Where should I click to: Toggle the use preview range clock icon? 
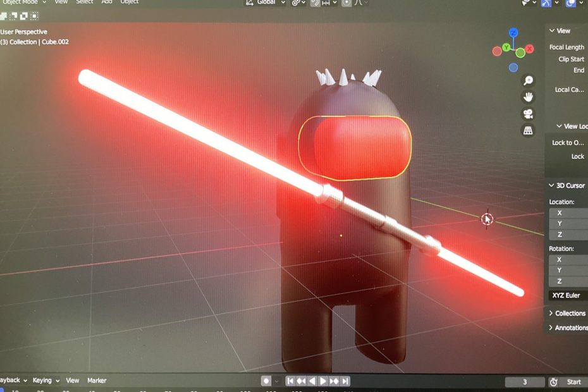click(554, 382)
